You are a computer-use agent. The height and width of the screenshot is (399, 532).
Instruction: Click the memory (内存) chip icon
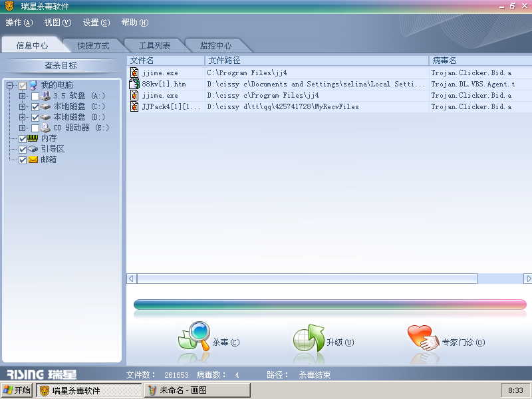(33, 138)
